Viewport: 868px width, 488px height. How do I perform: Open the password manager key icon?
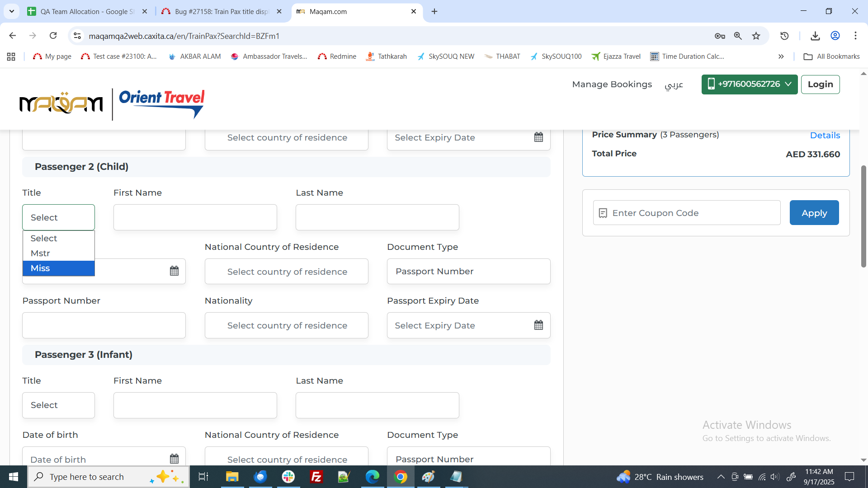click(x=720, y=36)
